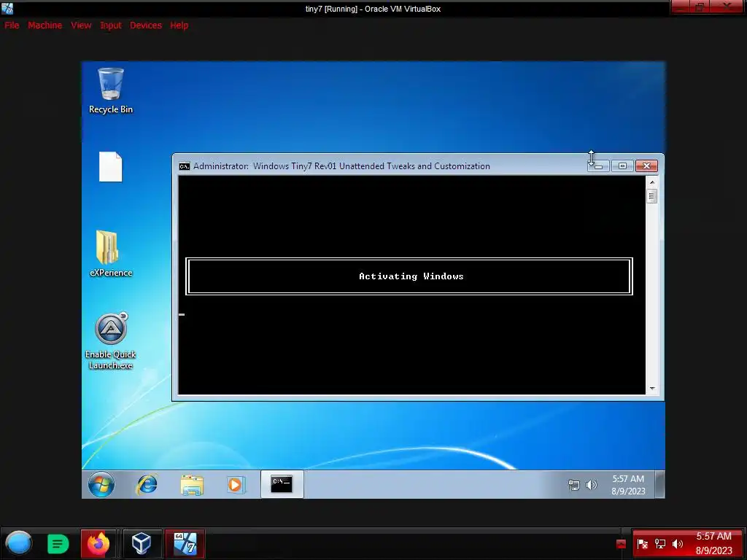Select Enable Quick Launch.exe icon

111,341
